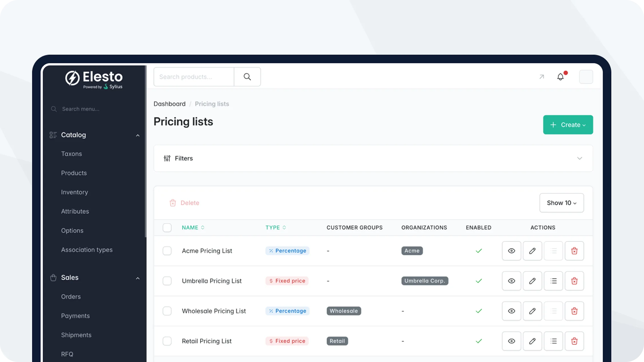Go to Orders in sidebar

tap(71, 297)
